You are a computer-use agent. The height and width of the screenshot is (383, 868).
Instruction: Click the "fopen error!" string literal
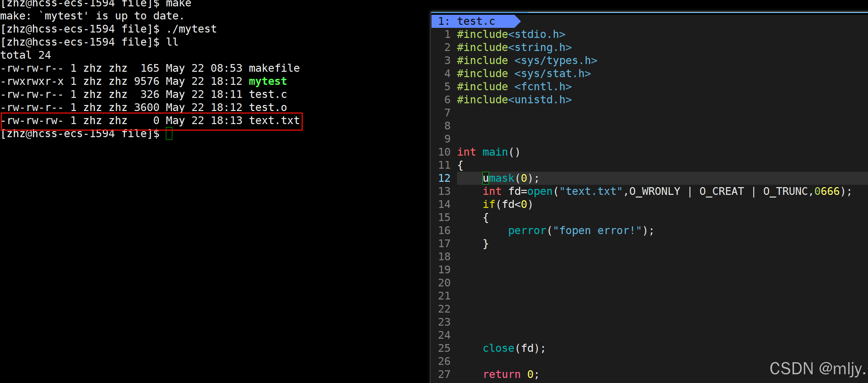coord(597,230)
